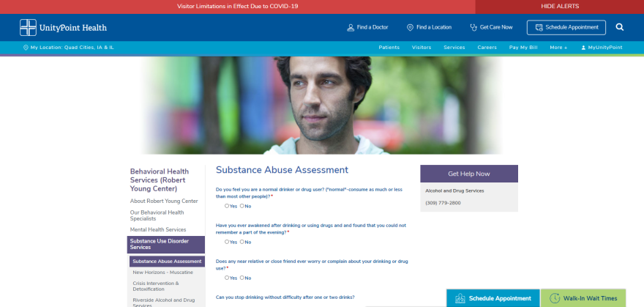Screen dimensions: 644x307
Task: Select Yes for relative worry question
Action: (227, 278)
